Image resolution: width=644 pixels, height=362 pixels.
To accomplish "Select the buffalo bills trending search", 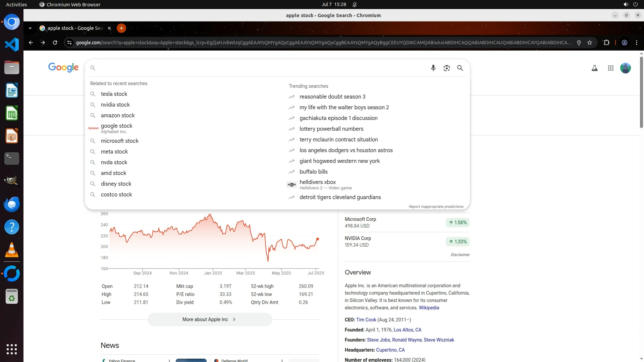I will pos(313,172).
